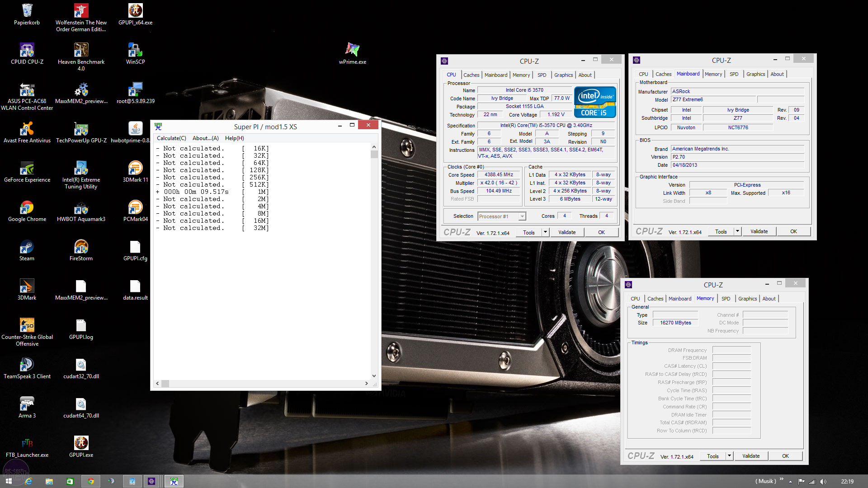Screen dimensions: 868x488
Task: Open ASUS PCE-AC68 WLAN Control Center
Action: tap(27, 96)
